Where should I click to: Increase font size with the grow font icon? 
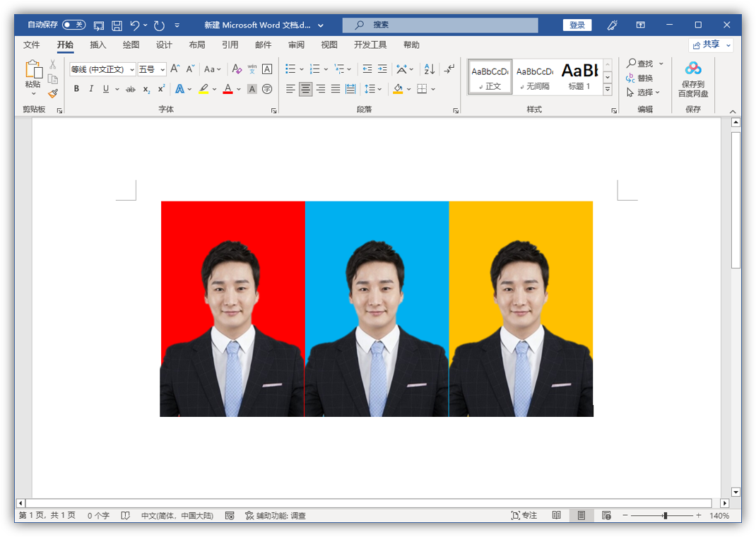[x=175, y=69]
